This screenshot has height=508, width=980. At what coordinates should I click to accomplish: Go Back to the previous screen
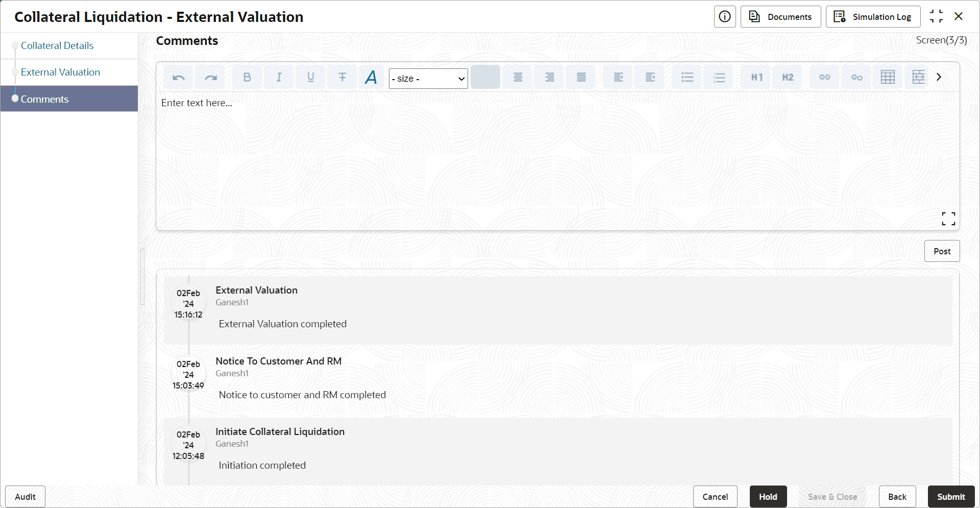click(897, 497)
